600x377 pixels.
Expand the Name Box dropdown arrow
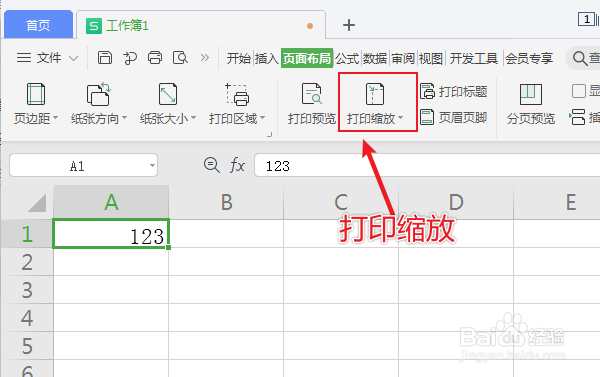tap(152, 166)
